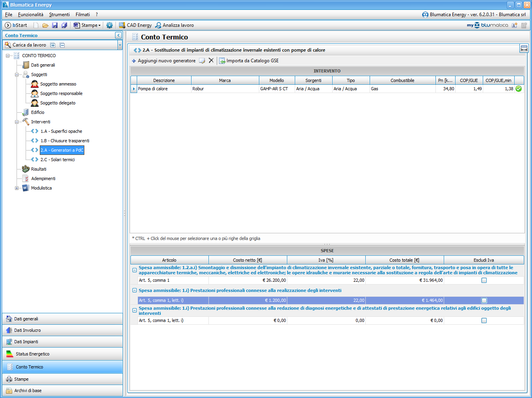Collapse the Smontaggio e dismissione spesa group
The height and width of the screenshot is (398, 532).
(134, 270)
